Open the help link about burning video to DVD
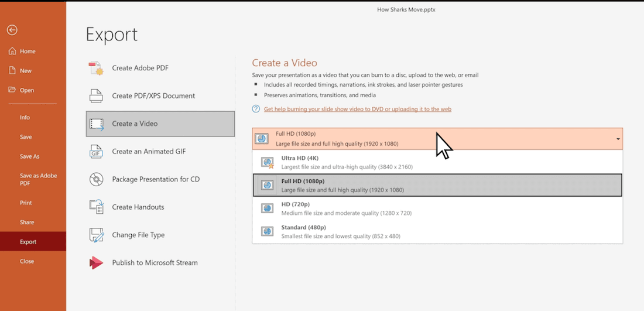Image resolution: width=644 pixels, height=311 pixels. pyautogui.click(x=357, y=109)
